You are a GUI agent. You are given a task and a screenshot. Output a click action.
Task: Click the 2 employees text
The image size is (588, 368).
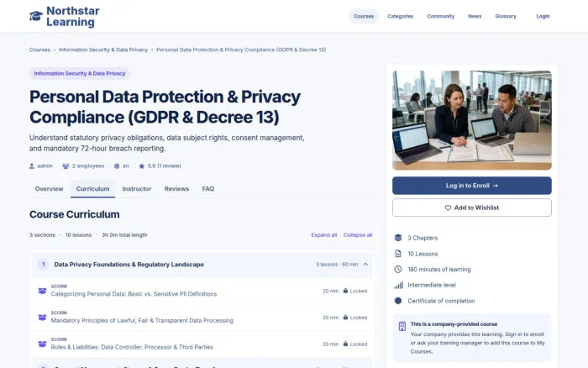tap(88, 166)
